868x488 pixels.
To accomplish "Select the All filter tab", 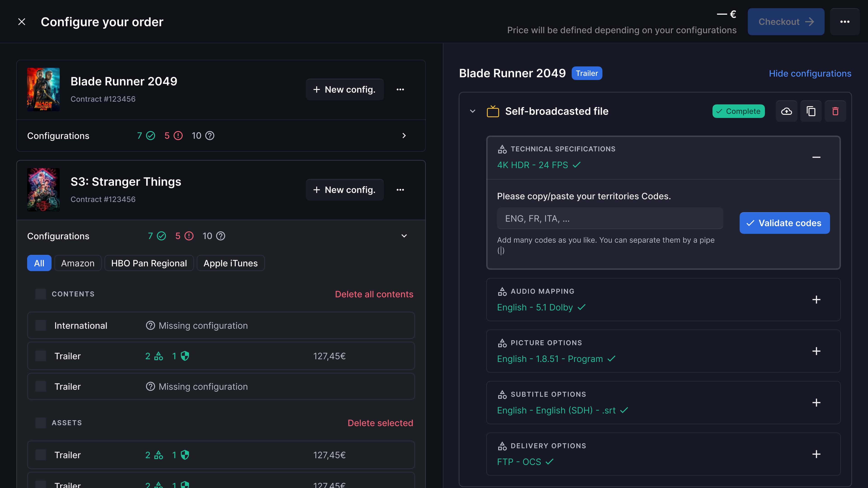I will click(x=39, y=263).
